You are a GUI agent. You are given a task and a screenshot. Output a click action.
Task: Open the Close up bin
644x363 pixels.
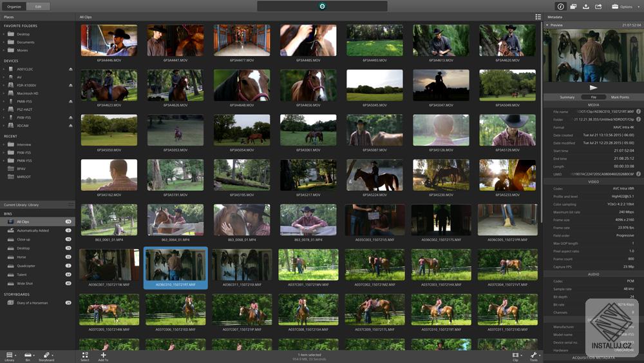[x=37, y=239]
